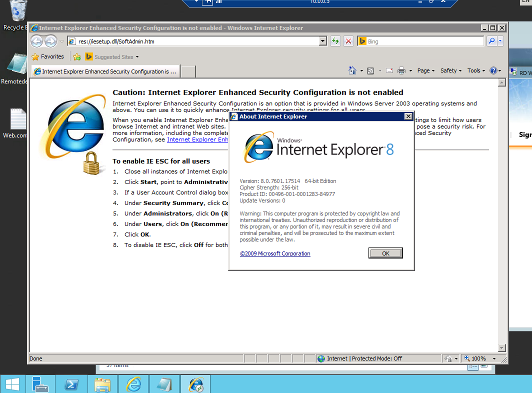Click Internet Explorer taskbar icon
532x393 pixels.
click(x=133, y=384)
